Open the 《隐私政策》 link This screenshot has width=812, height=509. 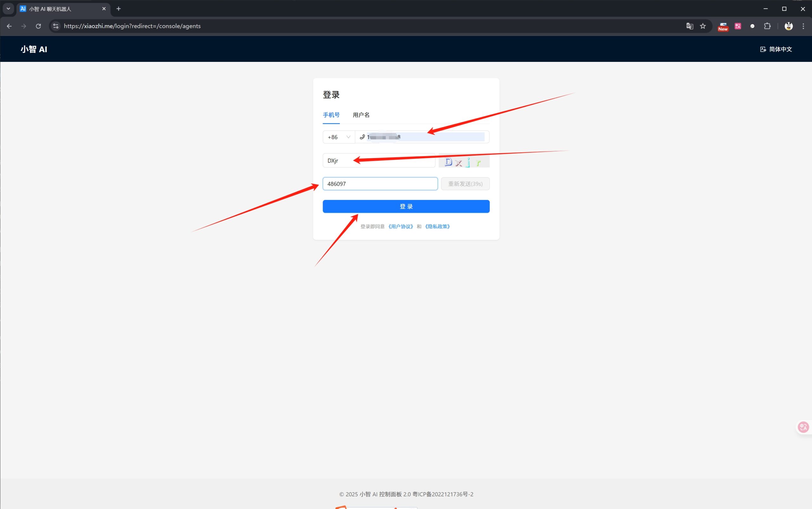(x=437, y=227)
